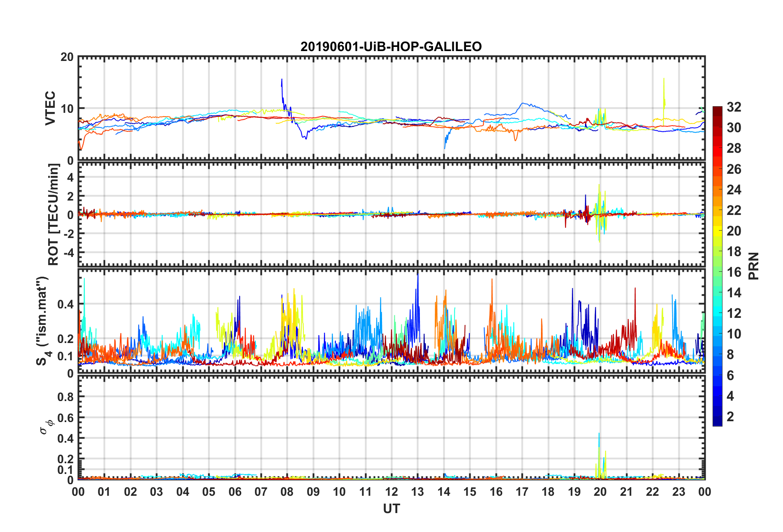Click x-axis hour tick 12

point(391,492)
